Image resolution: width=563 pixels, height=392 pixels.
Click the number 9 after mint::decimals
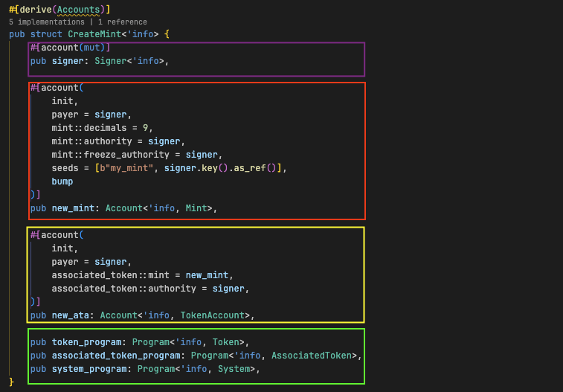[x=145, y=128]
